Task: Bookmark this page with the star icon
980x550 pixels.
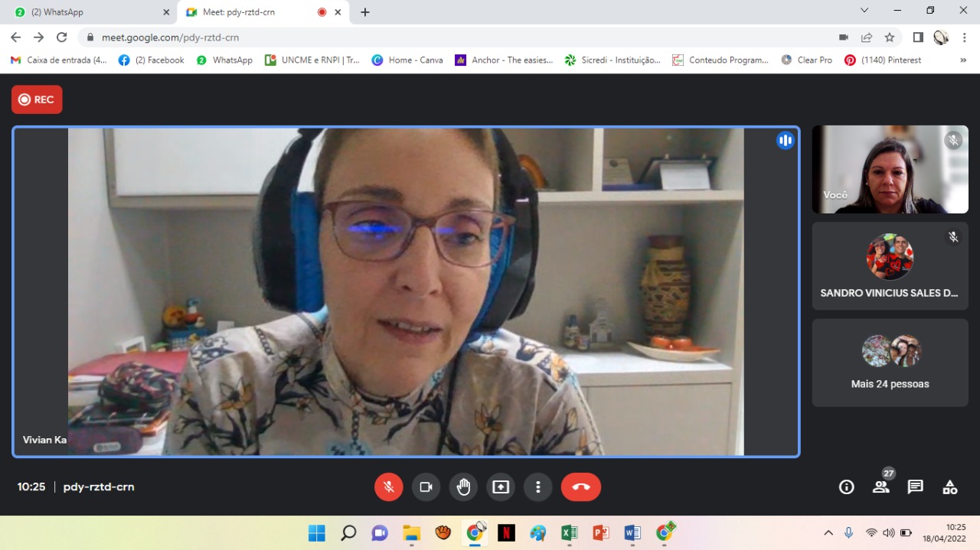Action: tap(890, 37)
